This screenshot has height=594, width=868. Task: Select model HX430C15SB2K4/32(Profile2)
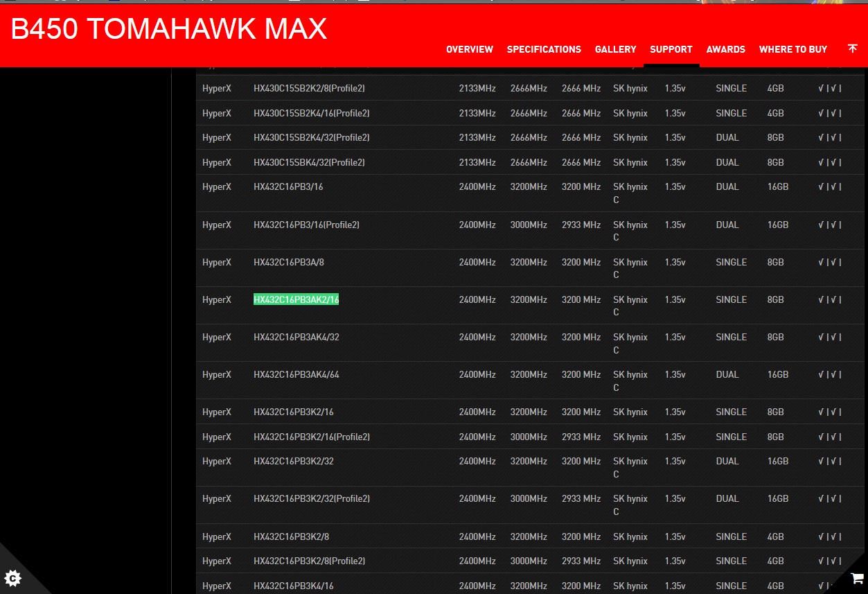(312, 137)
